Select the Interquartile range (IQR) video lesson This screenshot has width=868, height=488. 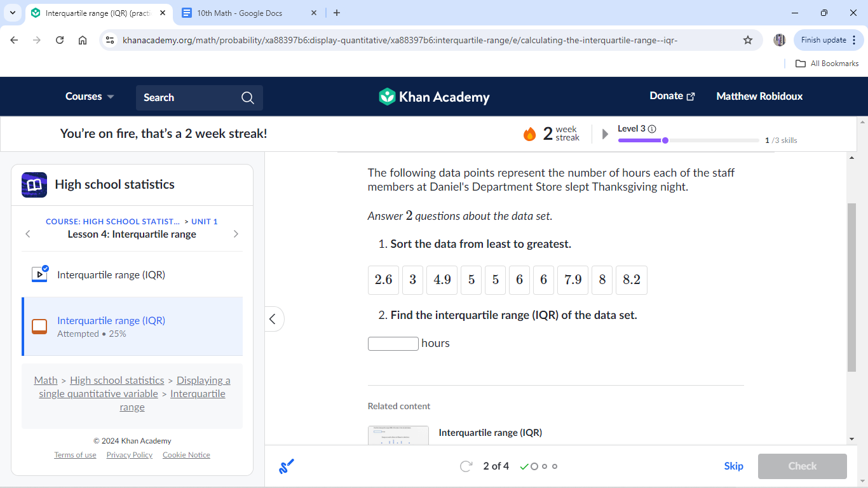132,274
